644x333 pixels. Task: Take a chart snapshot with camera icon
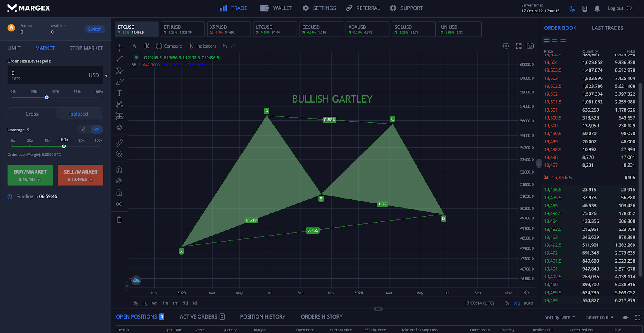coord(530,46)
